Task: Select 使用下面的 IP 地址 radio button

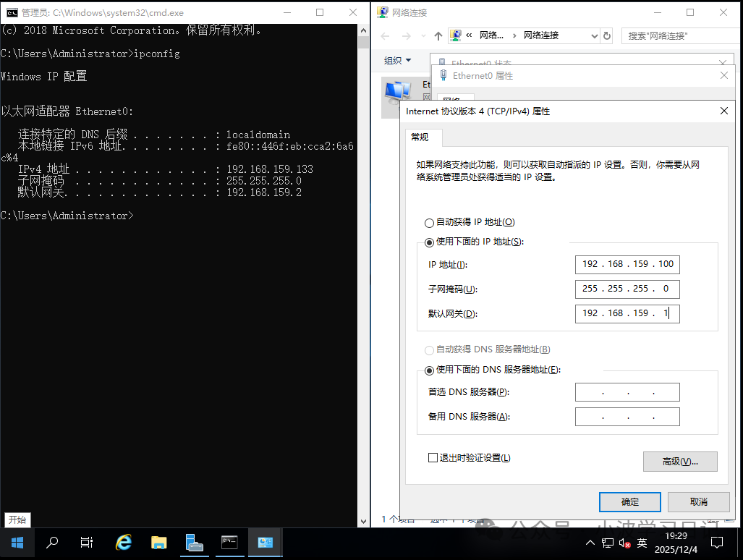Action: pyautogui.click(x=429, y=242)
